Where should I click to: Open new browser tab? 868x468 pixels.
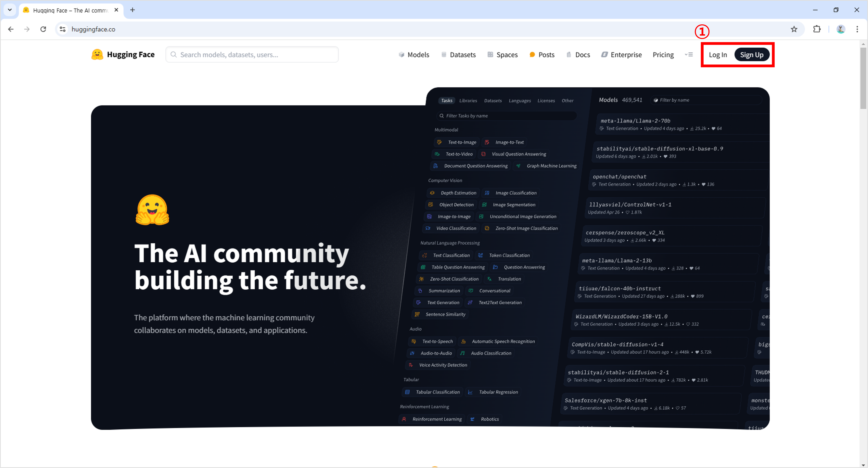point(132,10)
